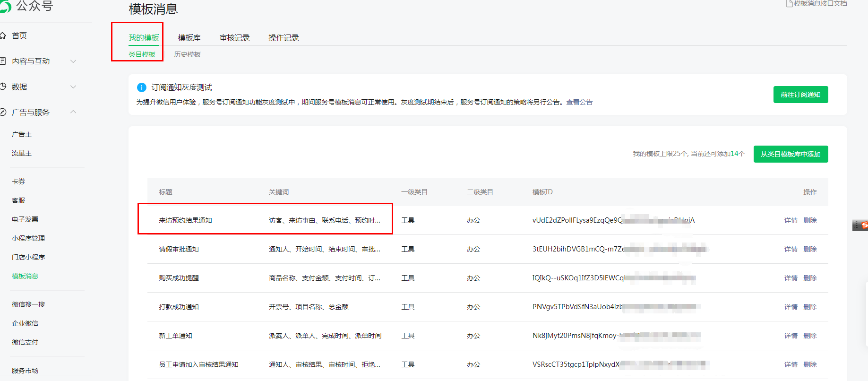
Task: Open the 审核记录 tab
Action: [234, 38]
